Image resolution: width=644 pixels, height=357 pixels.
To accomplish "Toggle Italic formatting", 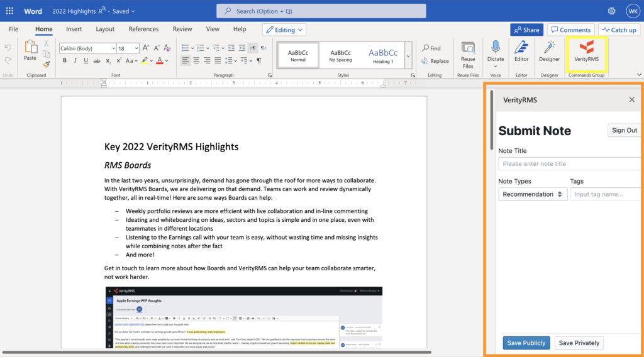I will pyautogui.click(x=75, y=61).
